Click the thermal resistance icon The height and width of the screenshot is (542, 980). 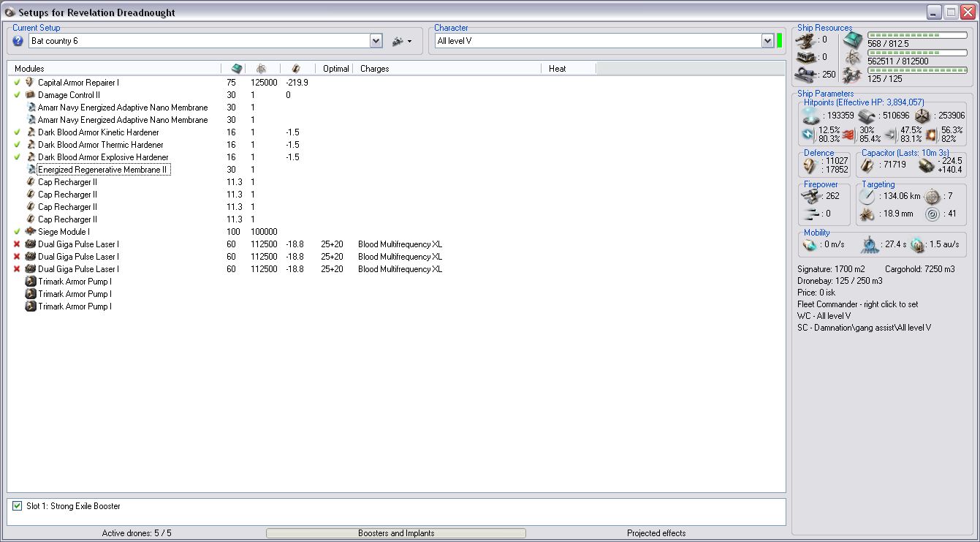[x=848, y=135]
